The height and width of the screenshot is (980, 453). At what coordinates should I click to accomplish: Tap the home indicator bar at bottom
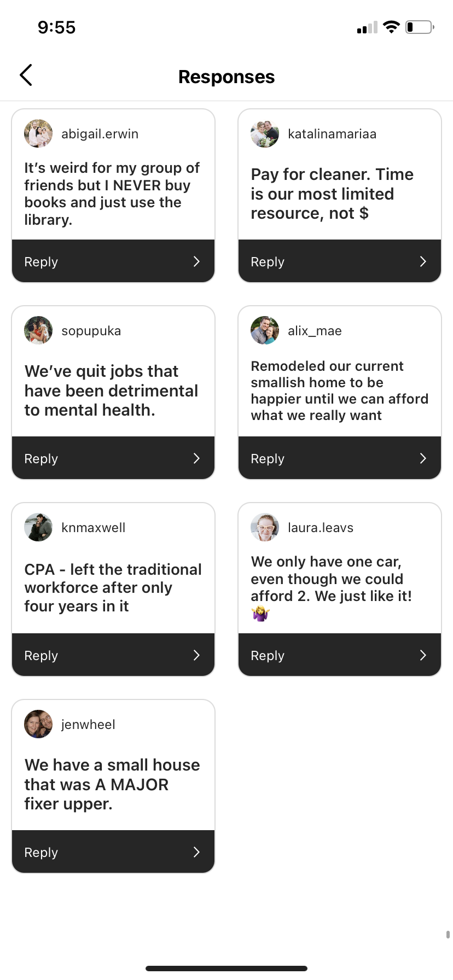click(x=226, y=969)
